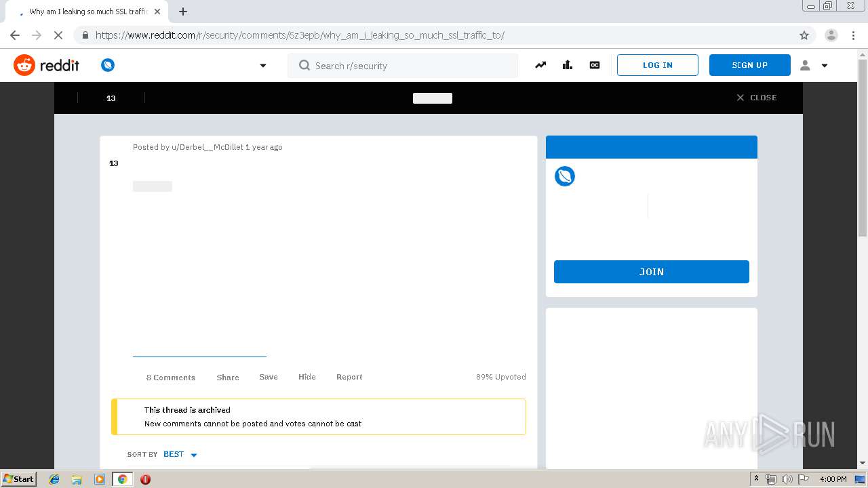Screen dimensions: 868x488
Task: Switch to Chrome in the taskbar
Action: pos(123,479)
